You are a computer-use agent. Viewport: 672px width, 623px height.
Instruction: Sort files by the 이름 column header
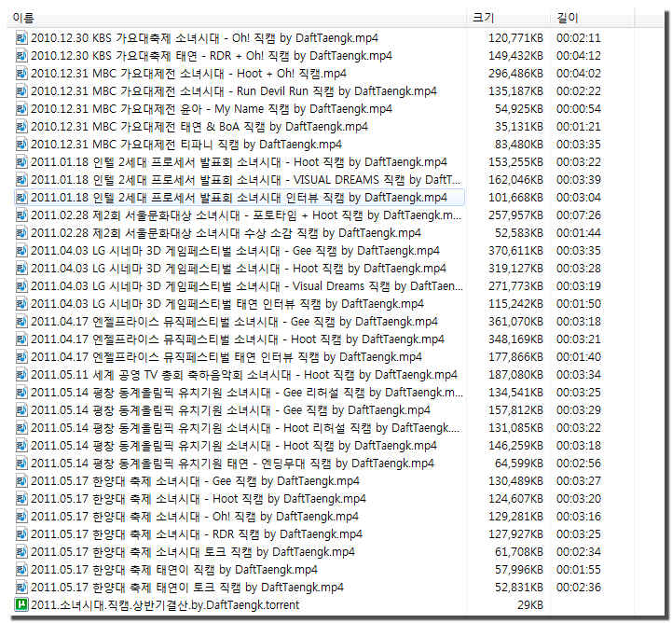pos(23,18)
